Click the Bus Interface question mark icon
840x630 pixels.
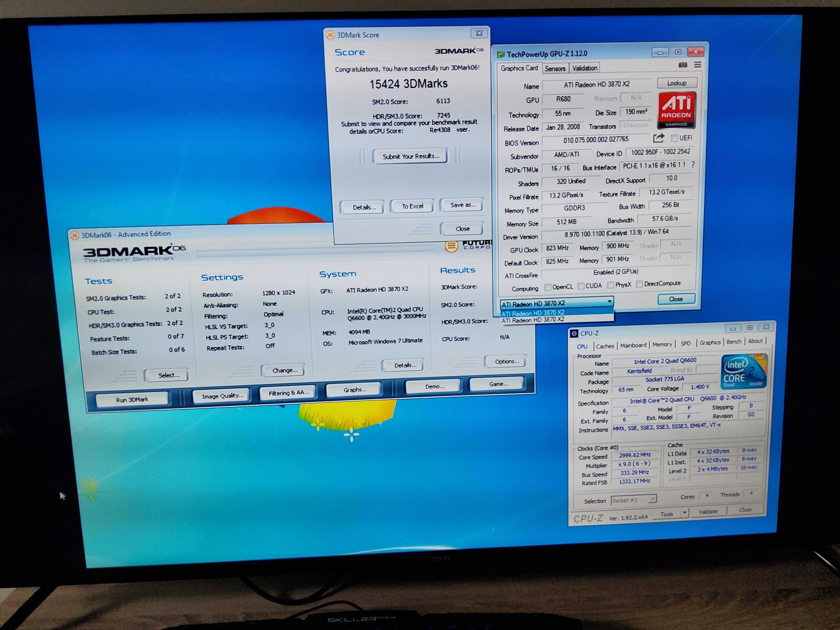coord(693,164)
